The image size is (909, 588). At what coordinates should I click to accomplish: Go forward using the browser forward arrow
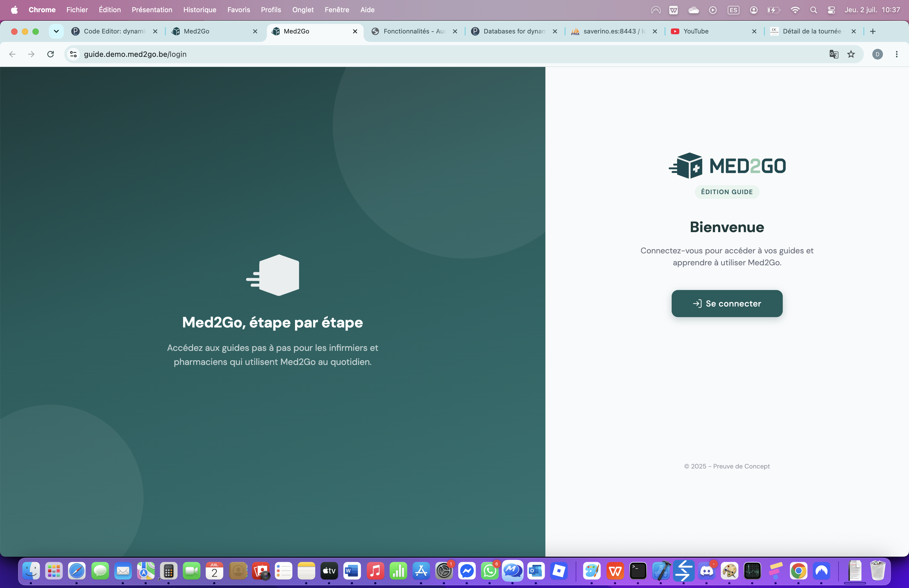pyautogui.click(x=31, y=54)
